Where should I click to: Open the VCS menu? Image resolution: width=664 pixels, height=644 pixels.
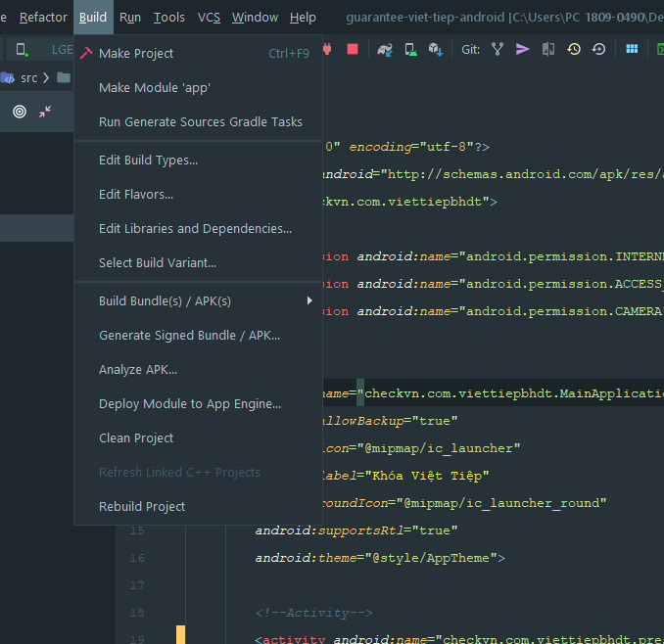pyautogui.click(x=209, y=18)
